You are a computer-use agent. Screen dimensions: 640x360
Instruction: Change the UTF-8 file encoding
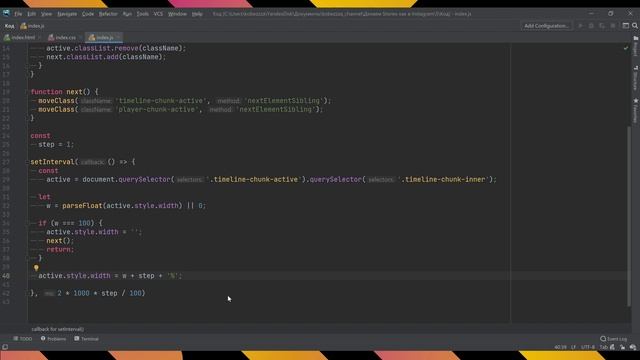(x=588, y=347)
